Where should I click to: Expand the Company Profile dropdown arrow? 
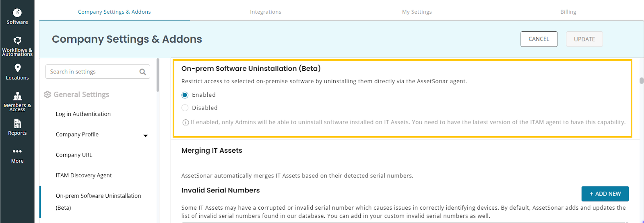click(x=146, y=136)
